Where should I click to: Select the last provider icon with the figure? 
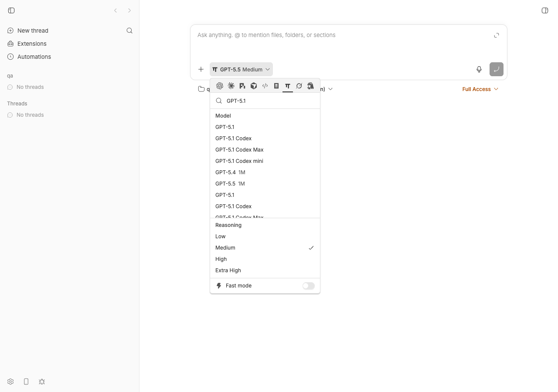point(310,86)
